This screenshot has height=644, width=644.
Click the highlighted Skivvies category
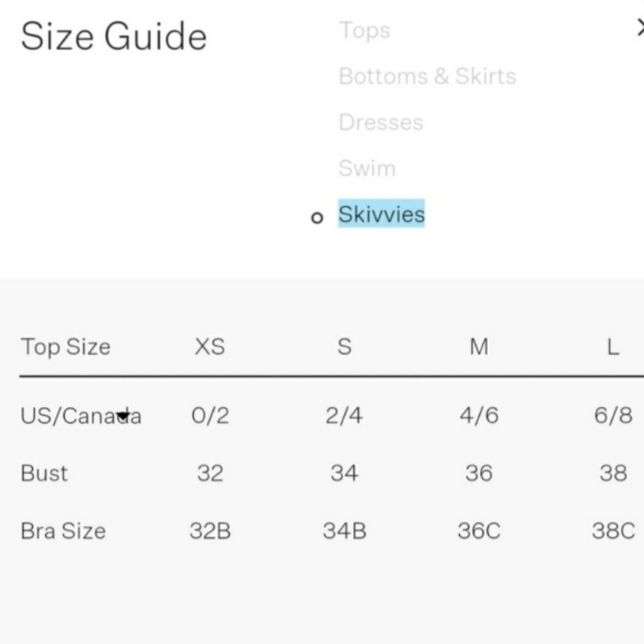[381, 214]
